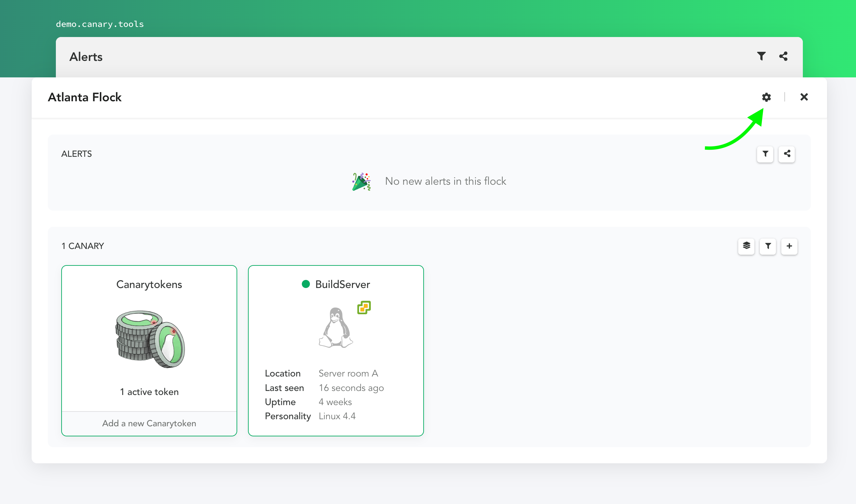Click the Canarytokens coin stack image
The height and width of the screenshot is (504, 856).
tap(150, 339)
